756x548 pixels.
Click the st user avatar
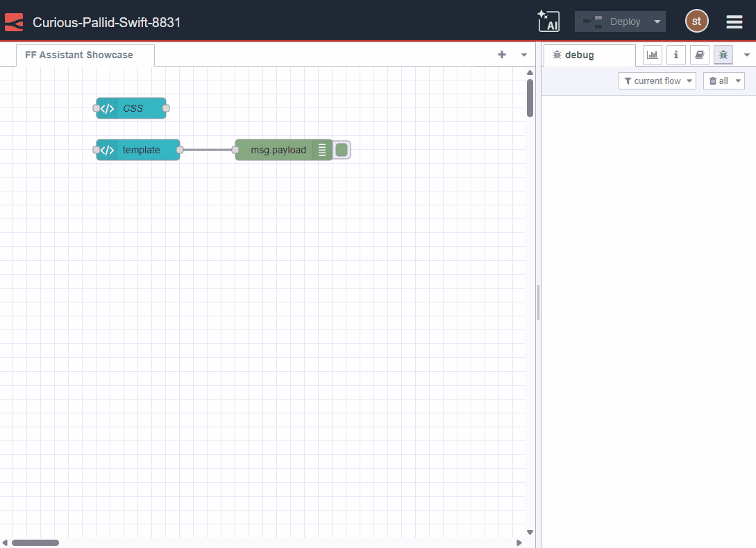[696, 22]
